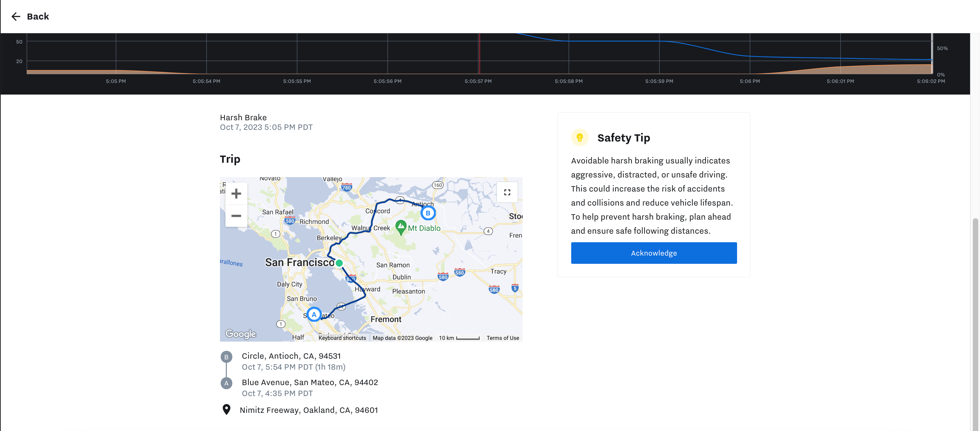Click the Keyboard shortcuts map control

click(342, 338)
